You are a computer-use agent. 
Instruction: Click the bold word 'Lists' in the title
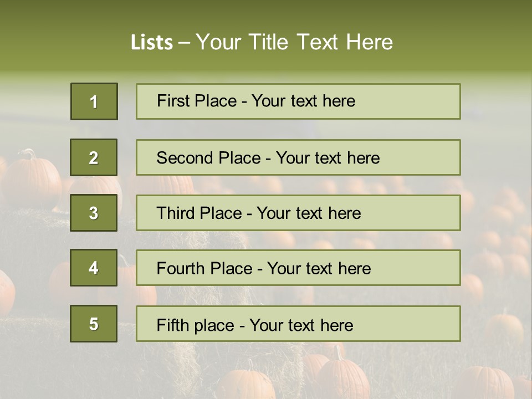point(152,43)
